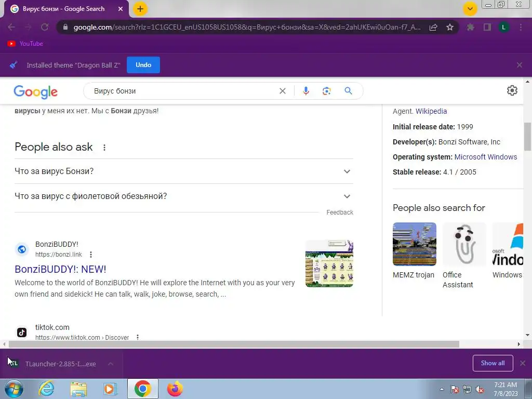Toggle Chrome side panel icon
Viewport: 532px width, 399px height.
(x=487, y=27)
